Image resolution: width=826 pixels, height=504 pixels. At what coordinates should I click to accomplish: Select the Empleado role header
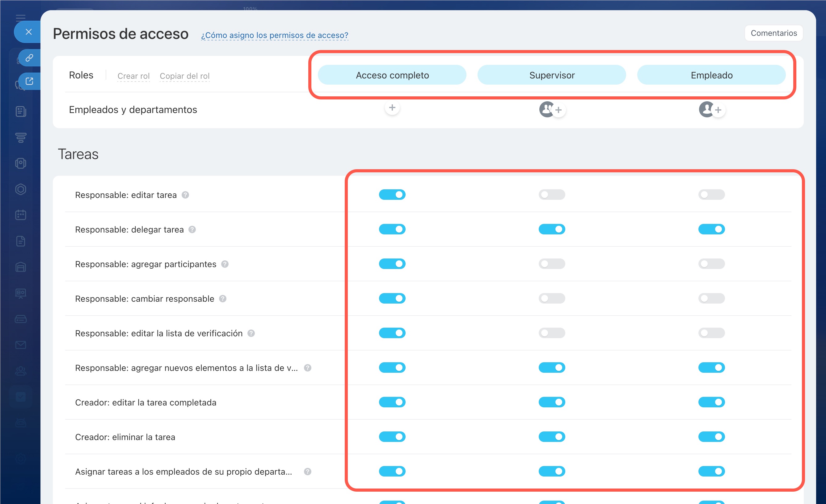coord(711,75)
